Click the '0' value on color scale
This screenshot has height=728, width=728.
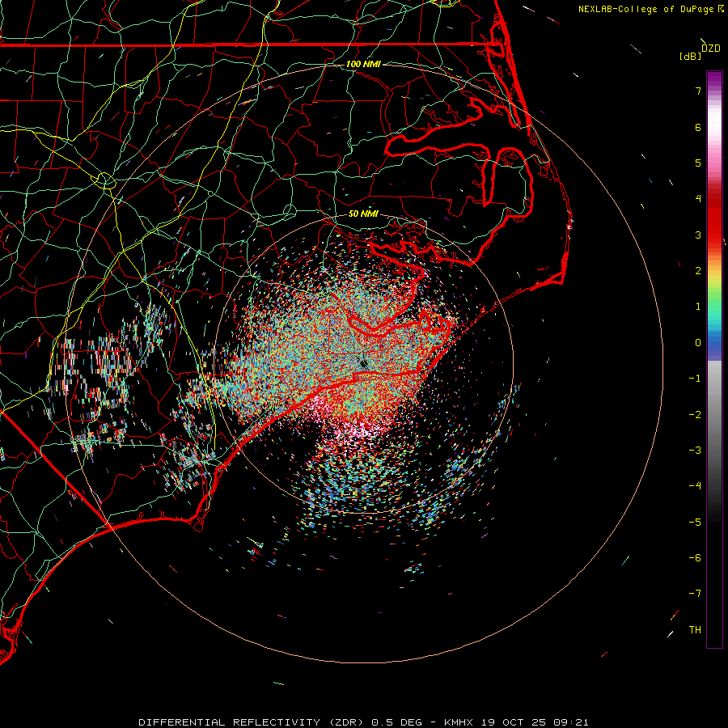(x=698, y=343)
